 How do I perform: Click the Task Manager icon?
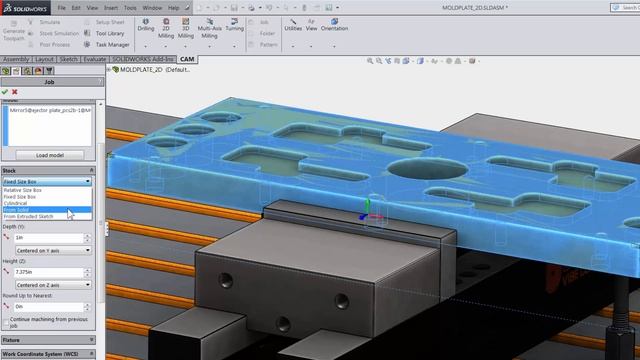point(87,44)
